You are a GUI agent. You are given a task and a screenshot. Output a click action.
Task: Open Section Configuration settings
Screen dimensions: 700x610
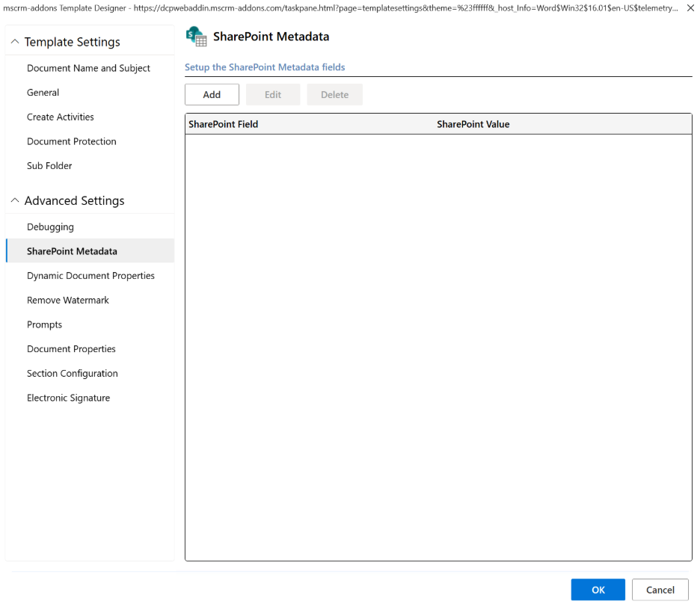[73, 374]
